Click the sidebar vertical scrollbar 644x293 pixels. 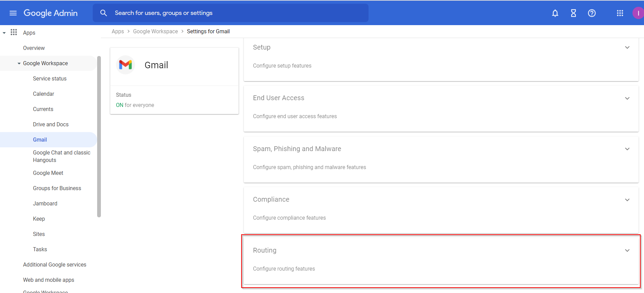[x=99, y=136]
